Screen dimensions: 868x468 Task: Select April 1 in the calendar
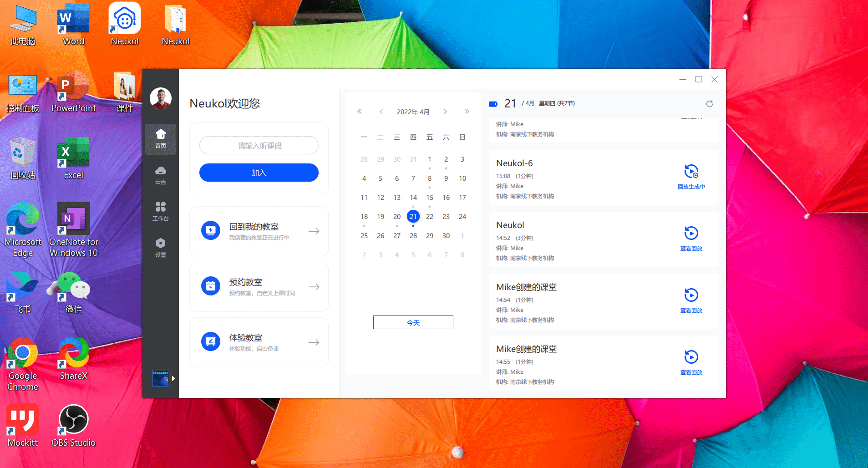coord(430,159)
